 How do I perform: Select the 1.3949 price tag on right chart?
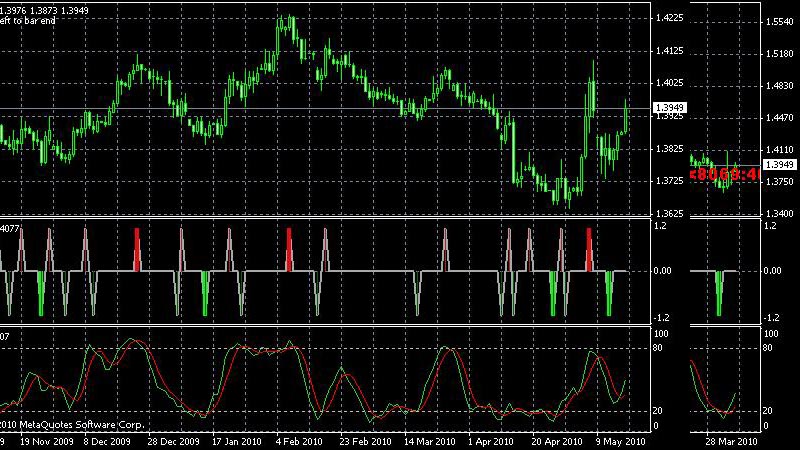[x=780, y=165]
